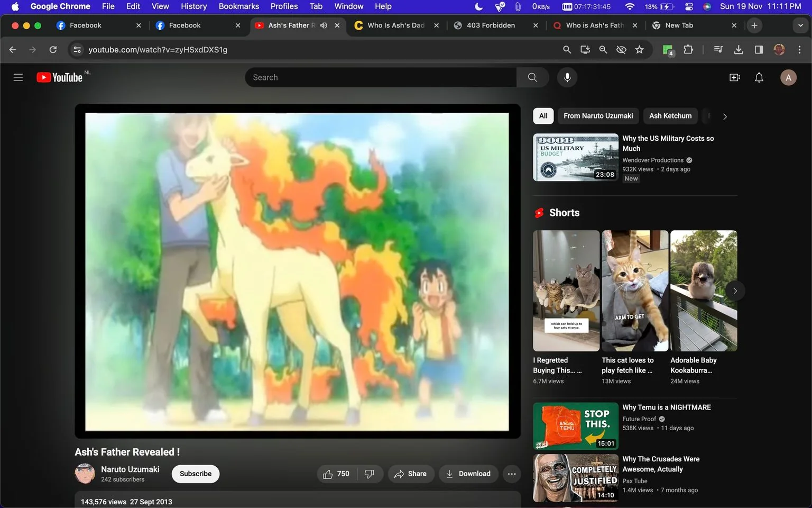Open the Temu STOP THIS thumbnail
Viewport: 812px width, 508px height.
click(x=576, y=427)
